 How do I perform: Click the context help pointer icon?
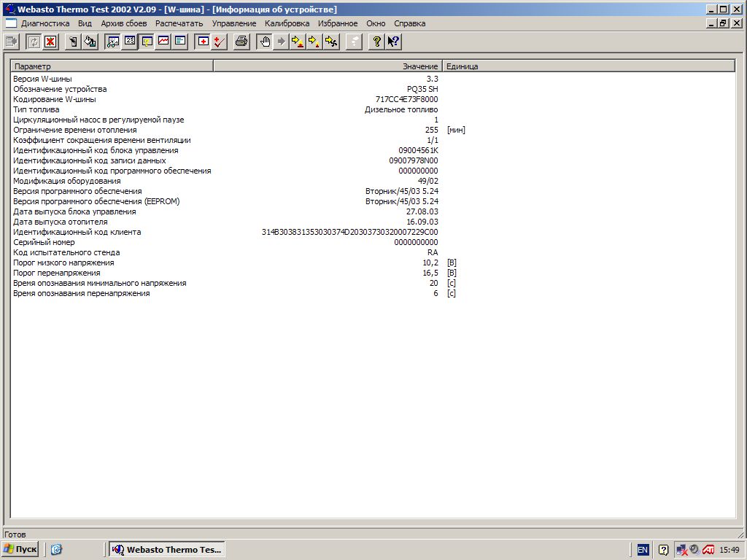click(393, 42)
